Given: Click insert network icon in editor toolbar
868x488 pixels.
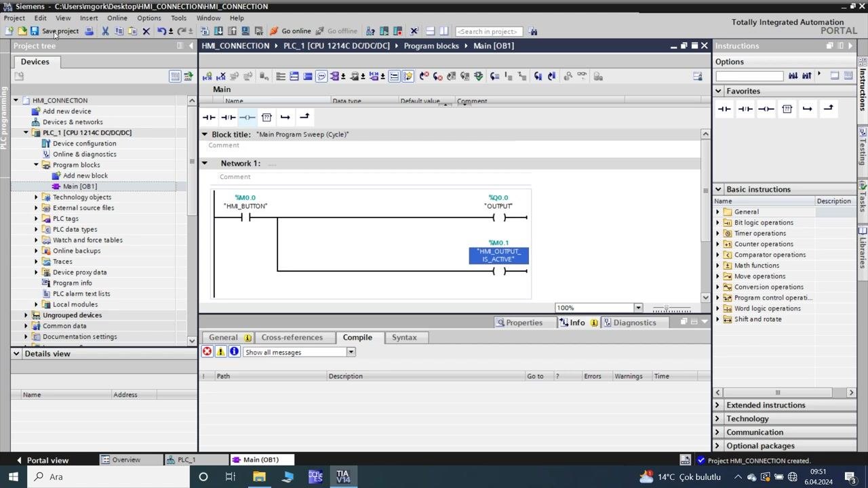Looking at the screenshot, I should 208,77.
